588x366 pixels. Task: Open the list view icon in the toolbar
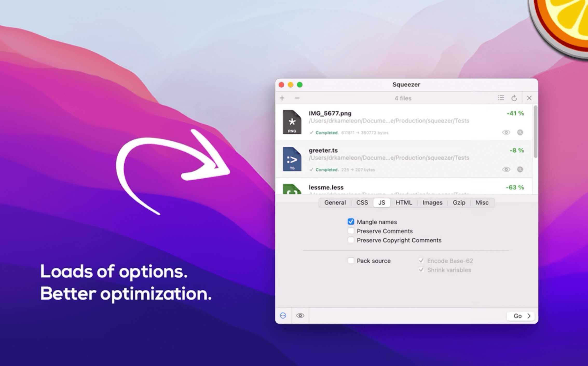pos(501,98)
